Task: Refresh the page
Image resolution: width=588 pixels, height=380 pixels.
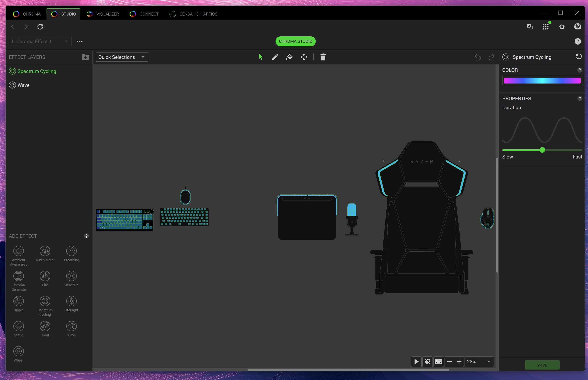Action: click(40, 27)
